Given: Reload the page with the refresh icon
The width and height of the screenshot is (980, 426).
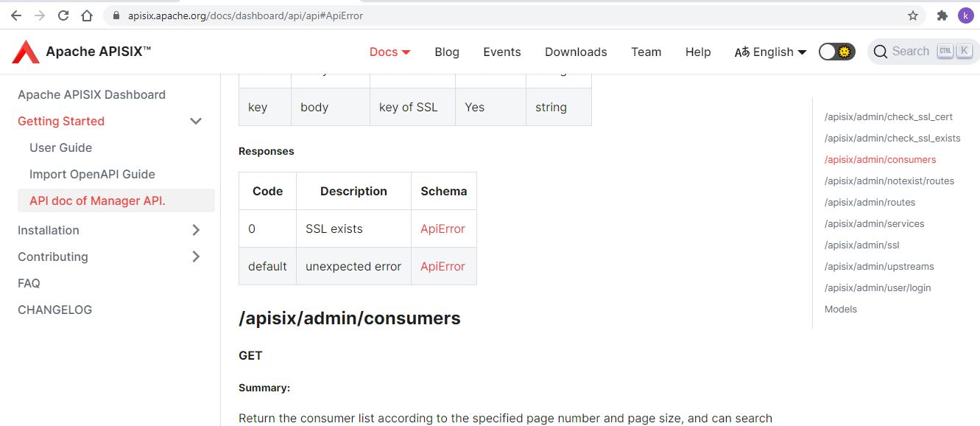Looking at the screenshot, I should [x=63, y=15].
